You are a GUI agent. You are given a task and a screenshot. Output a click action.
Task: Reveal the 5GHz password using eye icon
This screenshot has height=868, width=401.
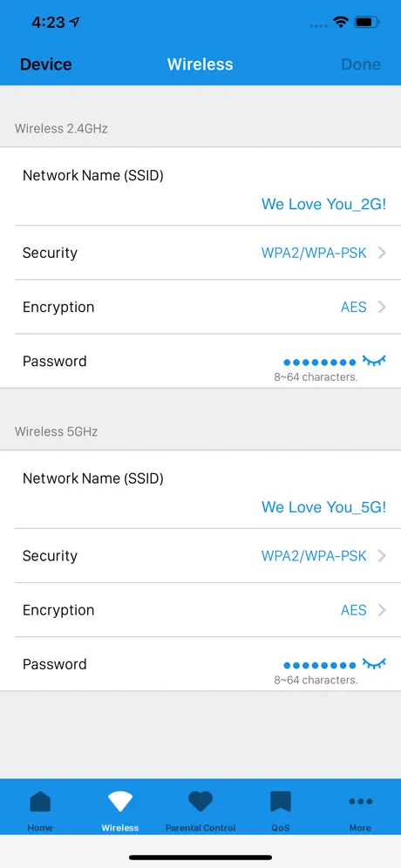[x=374, y=664]
